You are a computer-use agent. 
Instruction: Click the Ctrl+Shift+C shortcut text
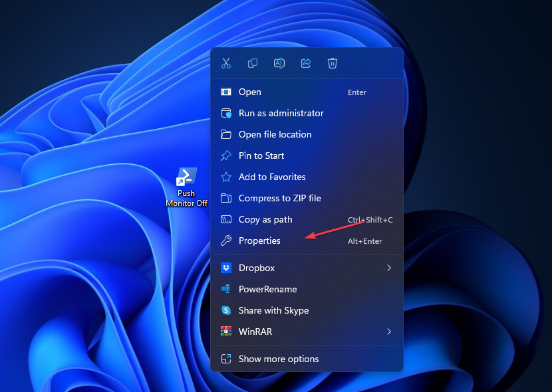pos(370,220)
